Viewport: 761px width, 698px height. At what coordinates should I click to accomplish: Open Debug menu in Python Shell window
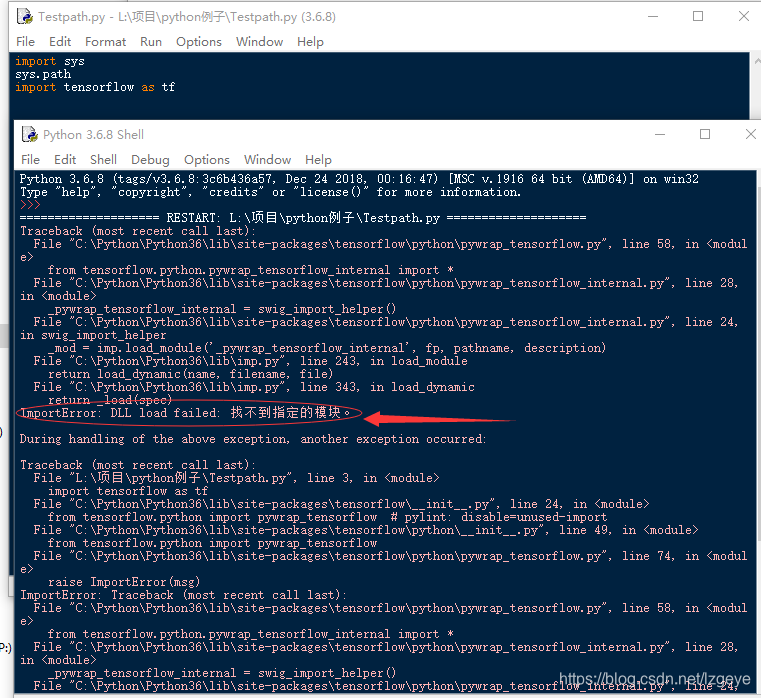click(x=150, y=160)
